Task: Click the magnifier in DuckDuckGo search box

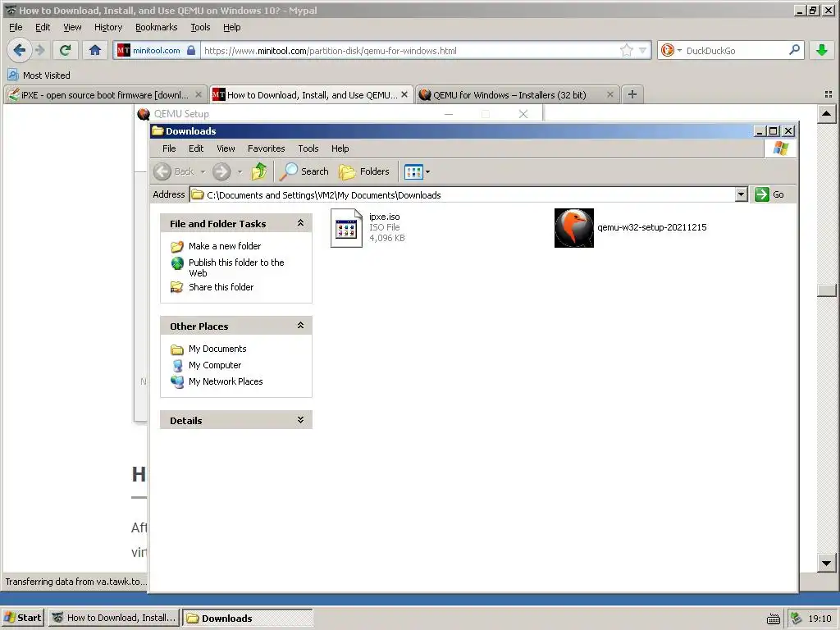Action: coord(794,50)
